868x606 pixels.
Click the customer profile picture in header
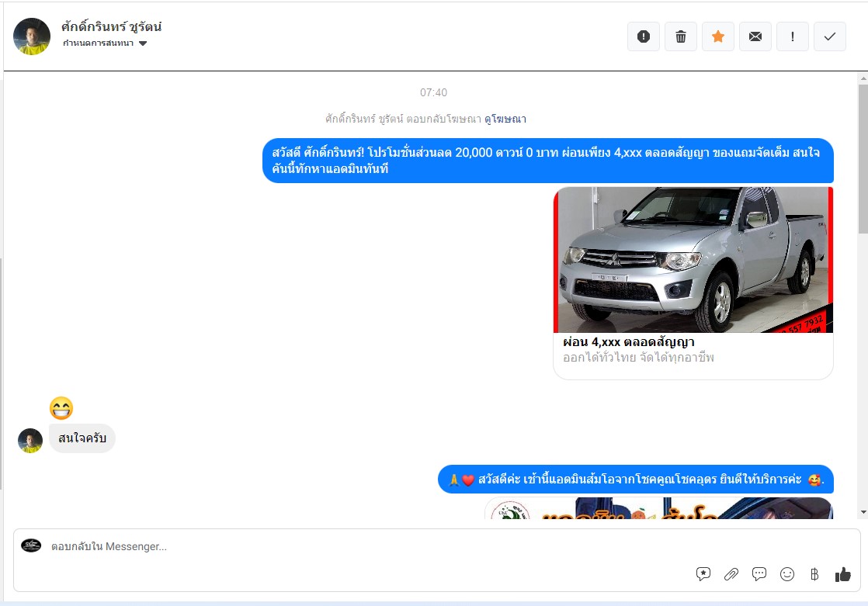click(32, 36)
